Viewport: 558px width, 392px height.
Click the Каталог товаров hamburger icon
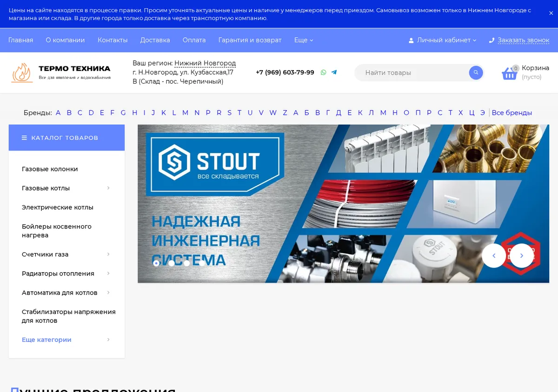(25, 138)
